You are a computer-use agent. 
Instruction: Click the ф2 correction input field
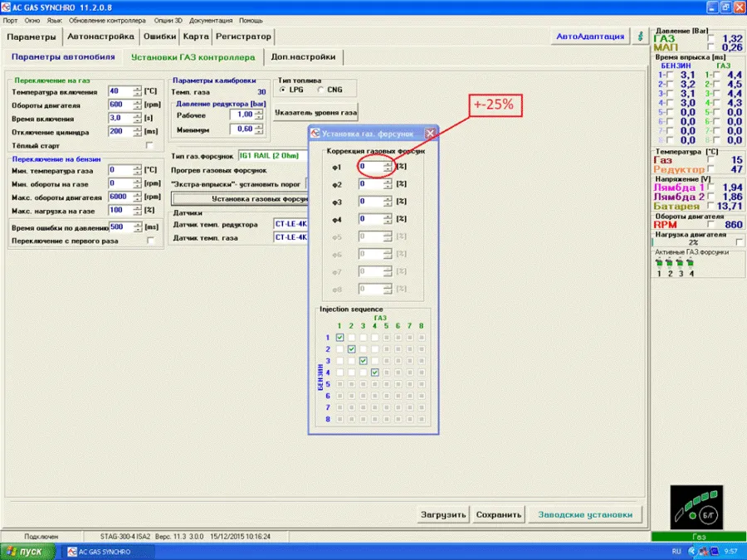[371, 184]
